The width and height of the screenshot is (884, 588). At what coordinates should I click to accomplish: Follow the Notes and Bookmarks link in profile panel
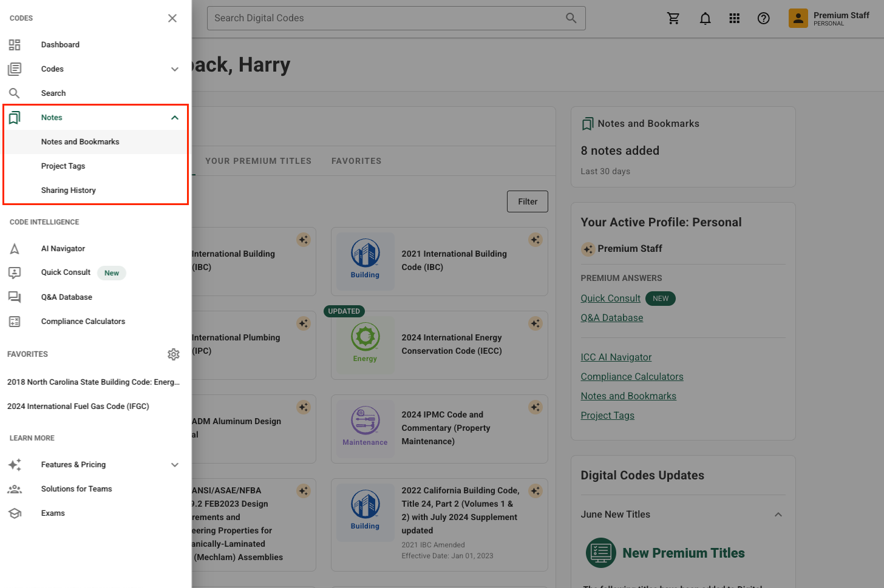pos(628,396)
